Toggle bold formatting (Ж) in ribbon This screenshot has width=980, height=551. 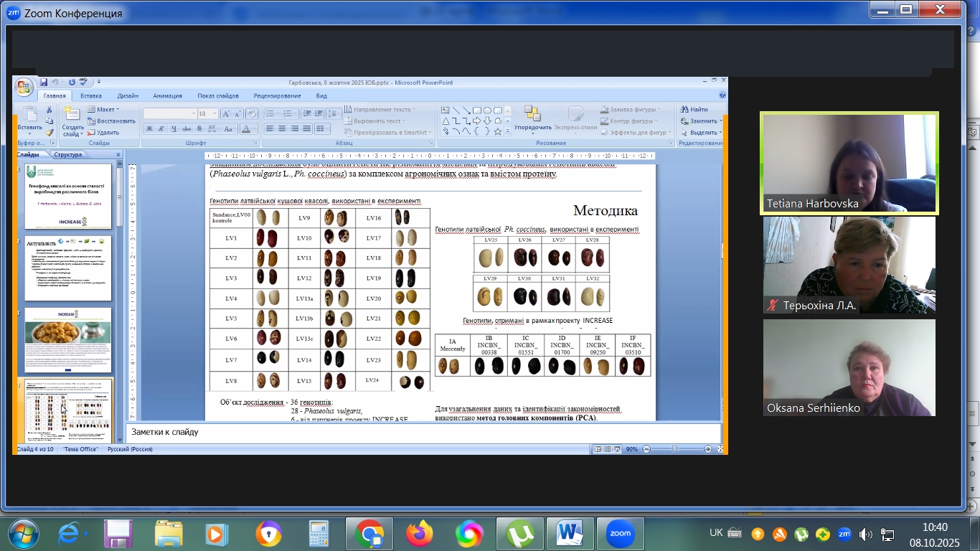coord(149,129)
